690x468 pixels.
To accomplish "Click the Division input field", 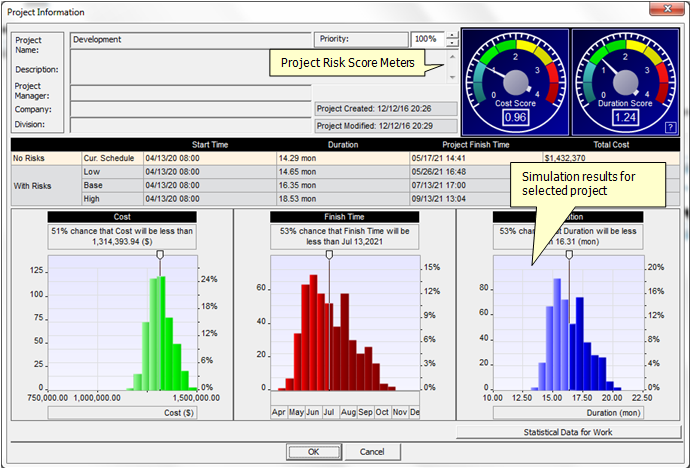I will point(190,124).
